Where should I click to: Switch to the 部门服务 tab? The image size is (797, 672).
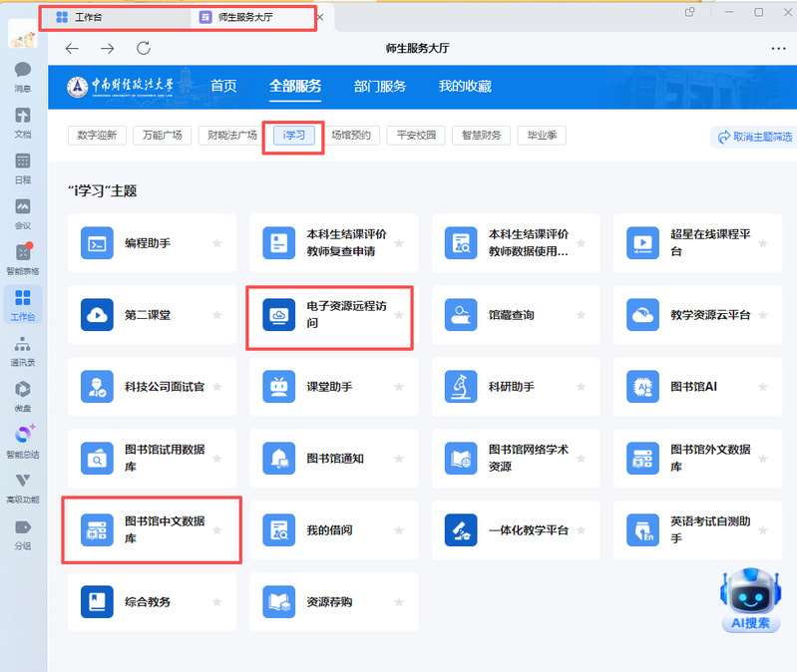[x=380, y=87]
